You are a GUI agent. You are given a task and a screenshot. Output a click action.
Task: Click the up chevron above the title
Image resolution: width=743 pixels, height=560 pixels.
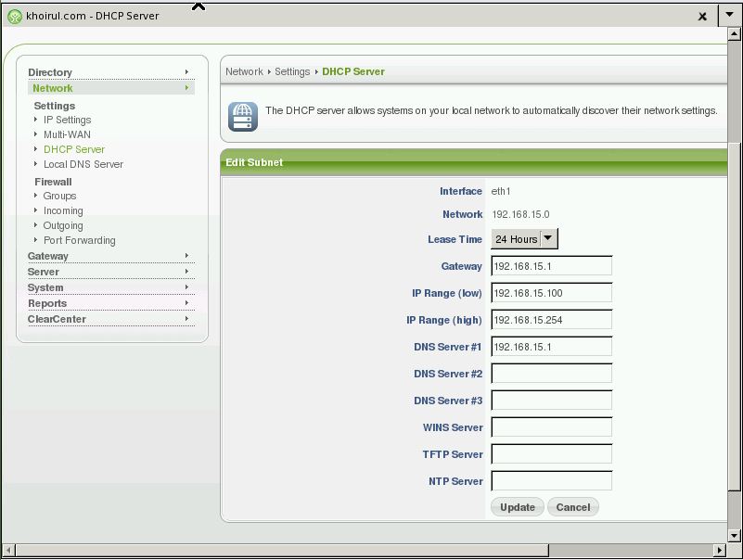pyautogui.click(x=199, y=6)
